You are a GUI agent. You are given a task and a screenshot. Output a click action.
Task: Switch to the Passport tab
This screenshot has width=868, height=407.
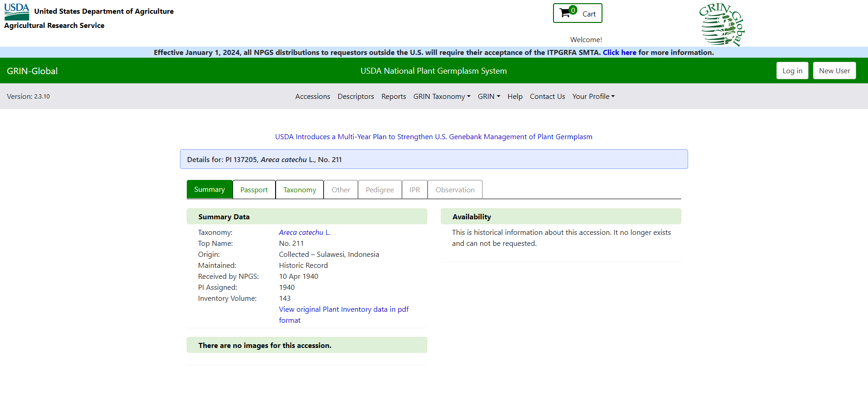point(254,190)
